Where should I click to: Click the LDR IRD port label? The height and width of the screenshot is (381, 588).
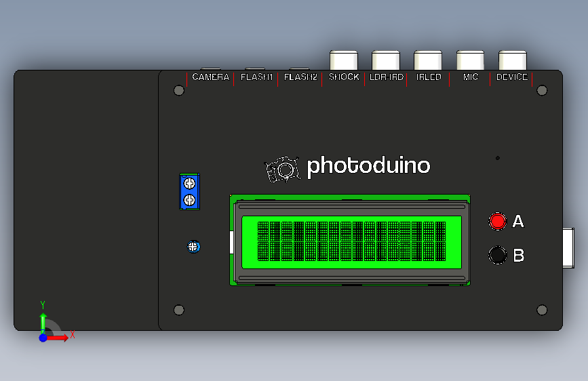[387, 77]
